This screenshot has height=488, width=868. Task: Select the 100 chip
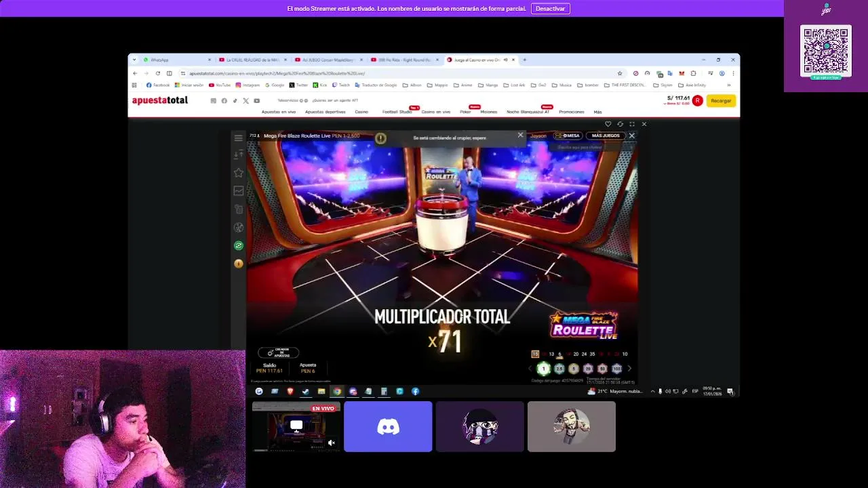pos(616,369)
